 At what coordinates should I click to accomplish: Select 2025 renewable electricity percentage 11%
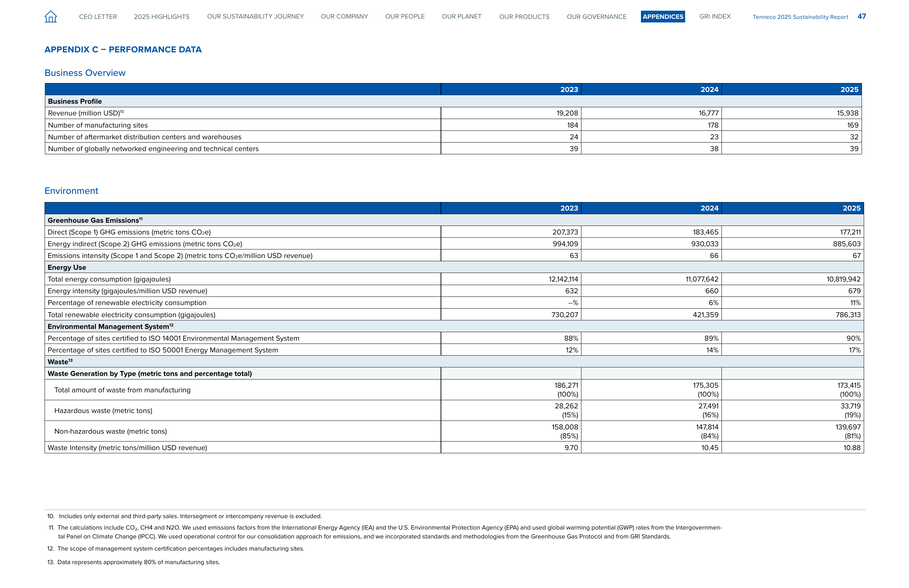click(x=856, y=303)
